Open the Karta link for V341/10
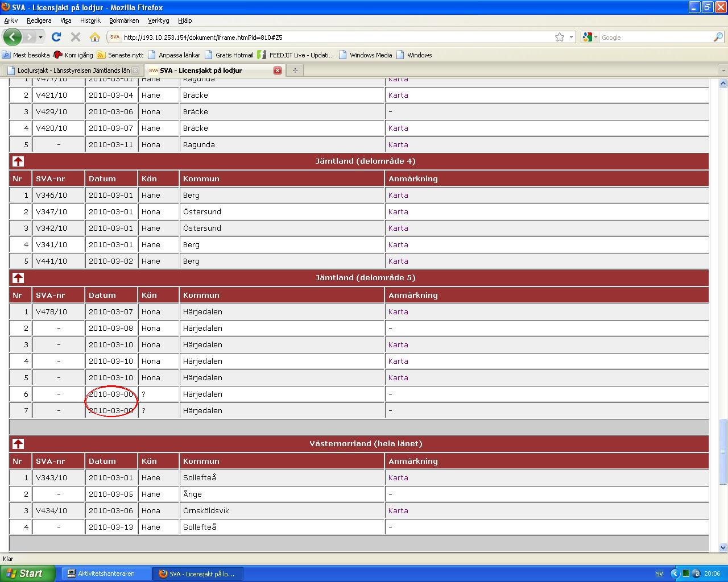728x582 pixels. [398, 245]
